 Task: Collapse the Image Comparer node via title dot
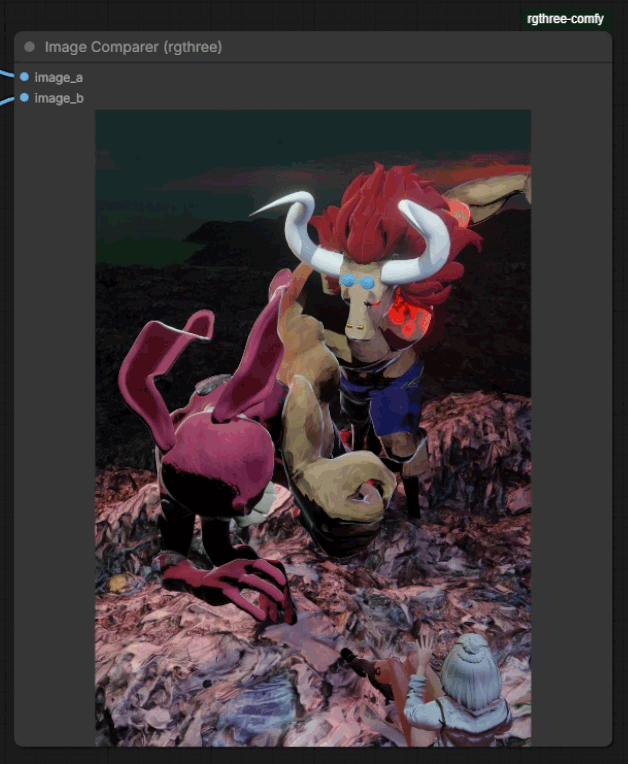pos(29,47)
